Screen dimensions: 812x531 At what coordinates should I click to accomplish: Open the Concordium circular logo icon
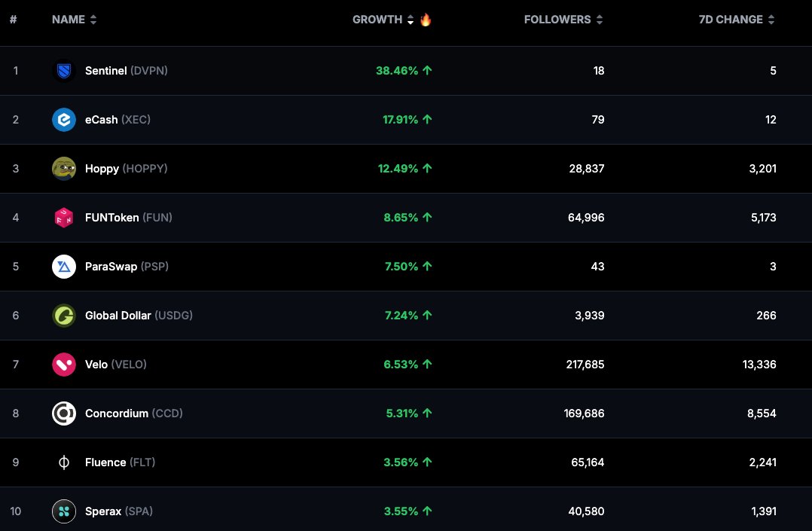point(64,414)
